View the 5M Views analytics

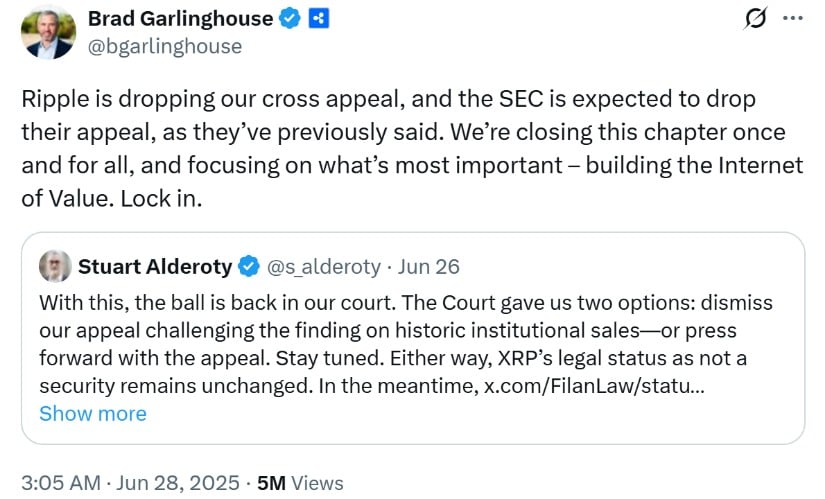point(300,483)
